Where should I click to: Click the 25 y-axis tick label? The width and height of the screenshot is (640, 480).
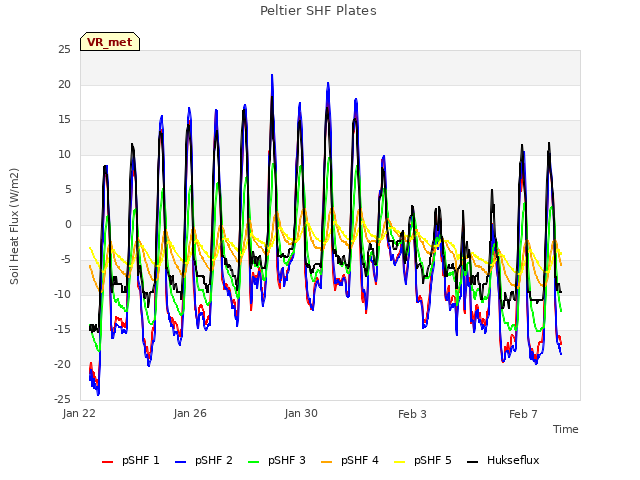64,50
